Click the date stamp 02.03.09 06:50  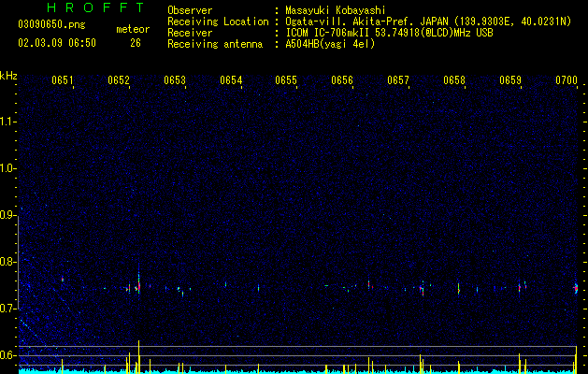[57, 43]
